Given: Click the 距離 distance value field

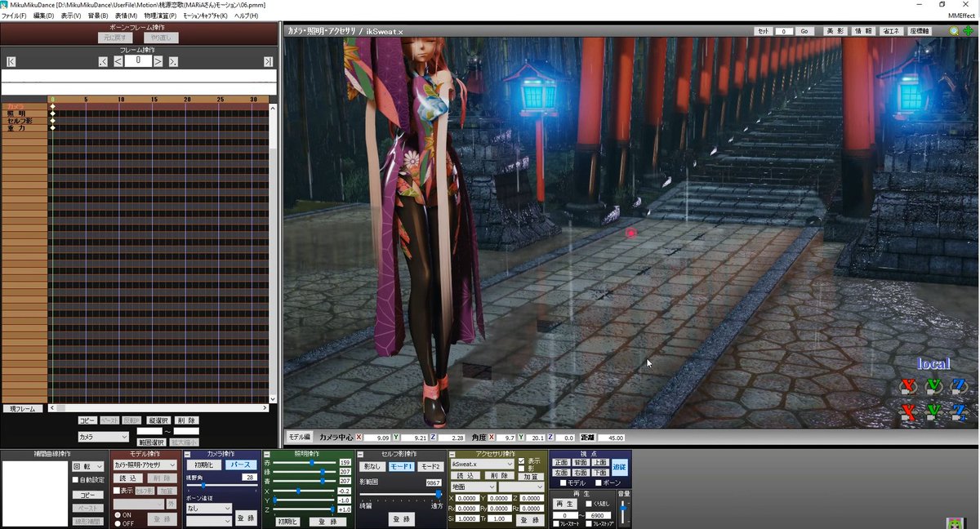Looking at the screenshot, I should coord(611,438).
